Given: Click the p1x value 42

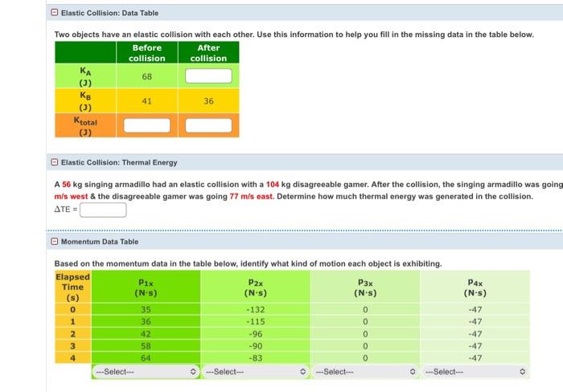Looking at the screenshot, I should coord(146,334).
